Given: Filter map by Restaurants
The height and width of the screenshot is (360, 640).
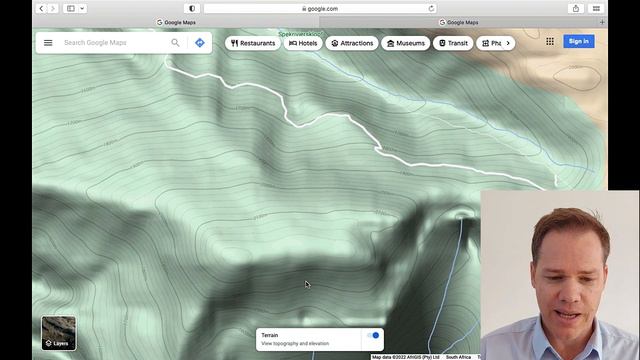Looking at the screenshot, I should [253, 43].
